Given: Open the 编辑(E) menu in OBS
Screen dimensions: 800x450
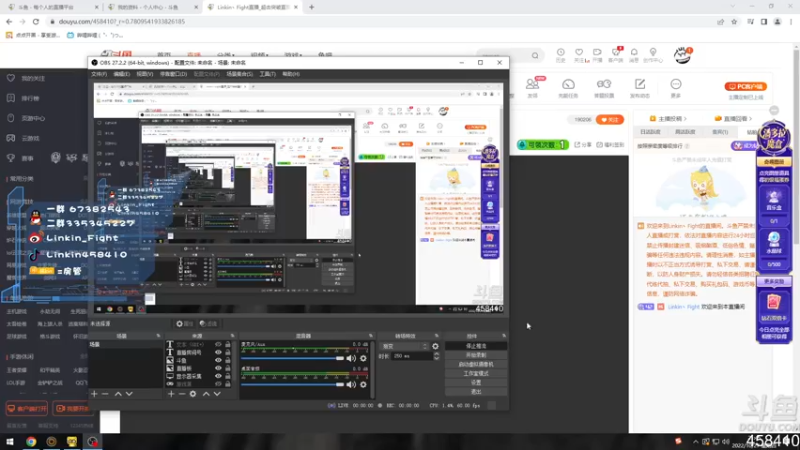Looking at the screenshot, I should pyautogui.click(x=121, y=74).
